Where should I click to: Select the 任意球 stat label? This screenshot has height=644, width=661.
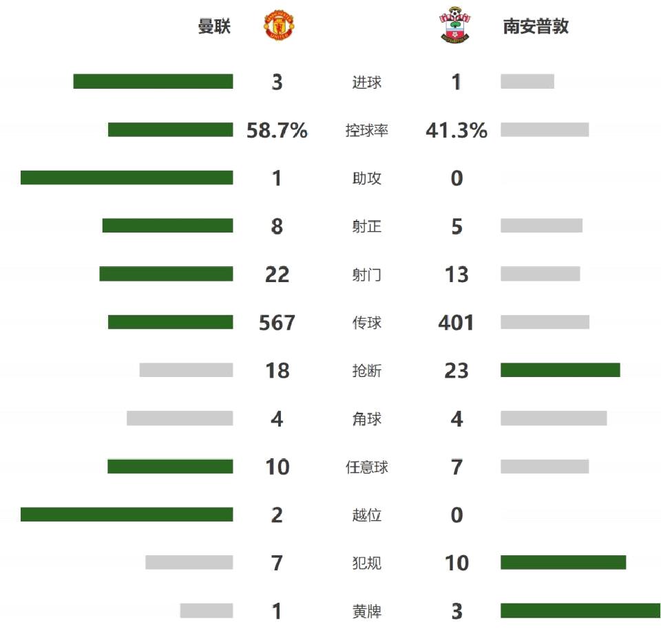(x=367, y=467)
